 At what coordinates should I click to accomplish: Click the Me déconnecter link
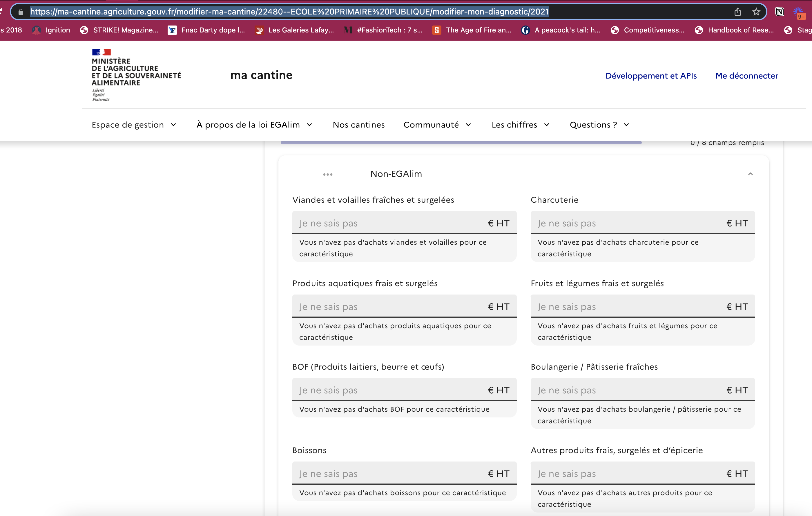coord(747,75)
